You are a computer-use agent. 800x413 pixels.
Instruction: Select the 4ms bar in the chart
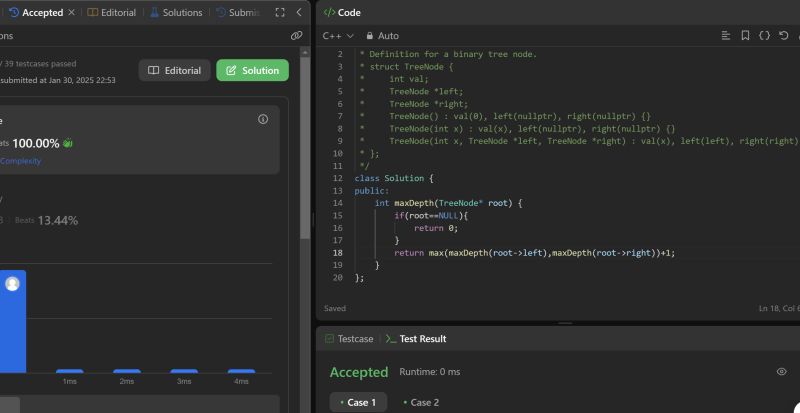click(x=241, y=371)
